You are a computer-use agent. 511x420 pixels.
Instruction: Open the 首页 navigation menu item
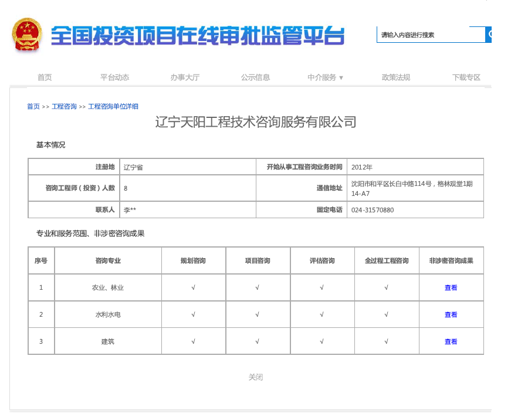[x=45, y=77]
